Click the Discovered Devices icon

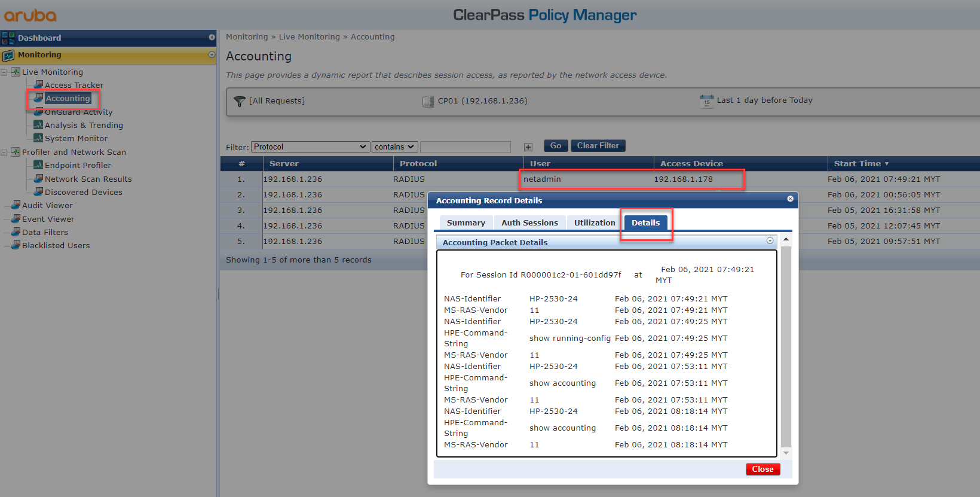tap(39, 191)
